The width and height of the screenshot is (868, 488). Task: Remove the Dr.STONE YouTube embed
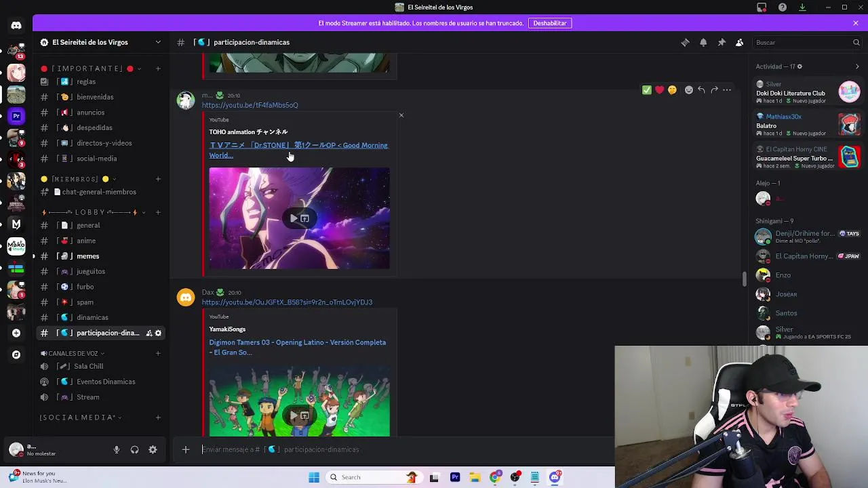pos(401,115)
